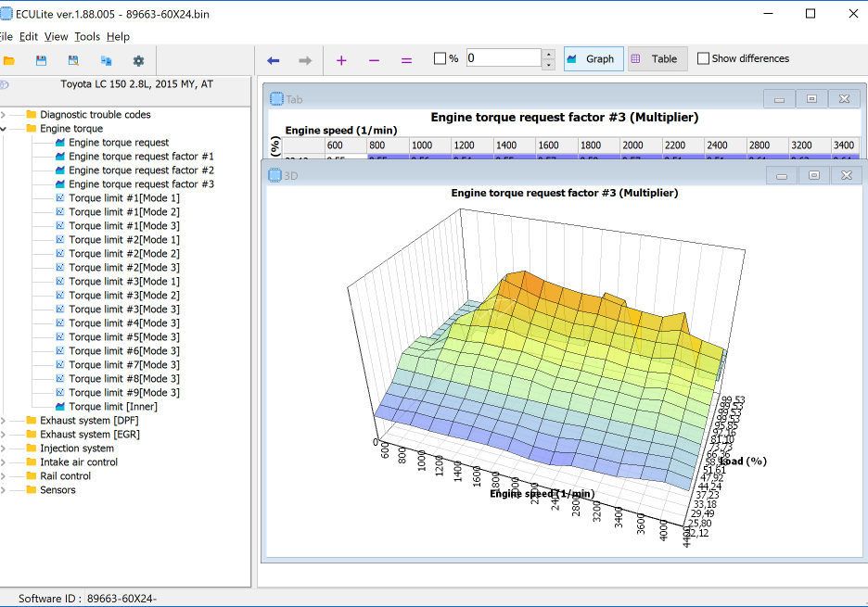The height and width of the screenshot is (607, 868).
Task: Collapse the Engine torque folder
Action: (4, 129)
